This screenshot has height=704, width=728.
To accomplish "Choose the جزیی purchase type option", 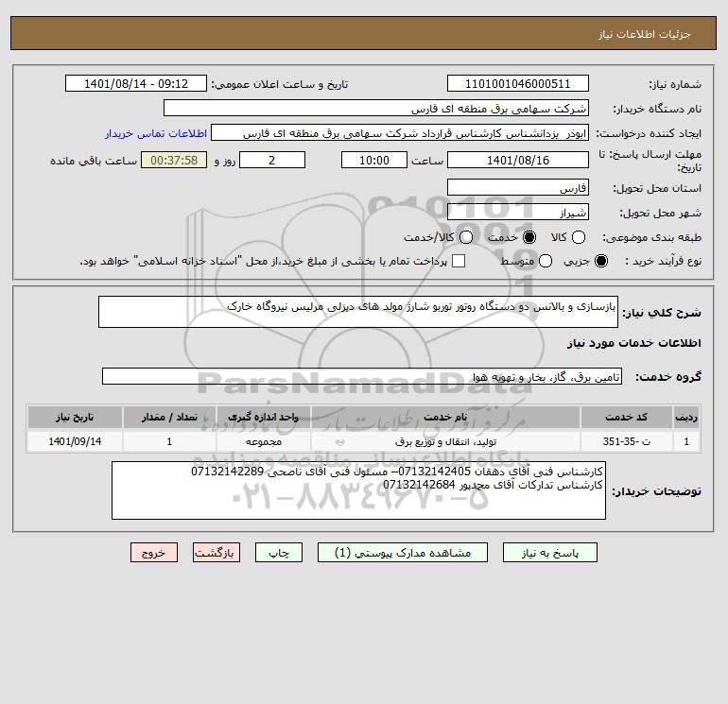I will (600, 261).
